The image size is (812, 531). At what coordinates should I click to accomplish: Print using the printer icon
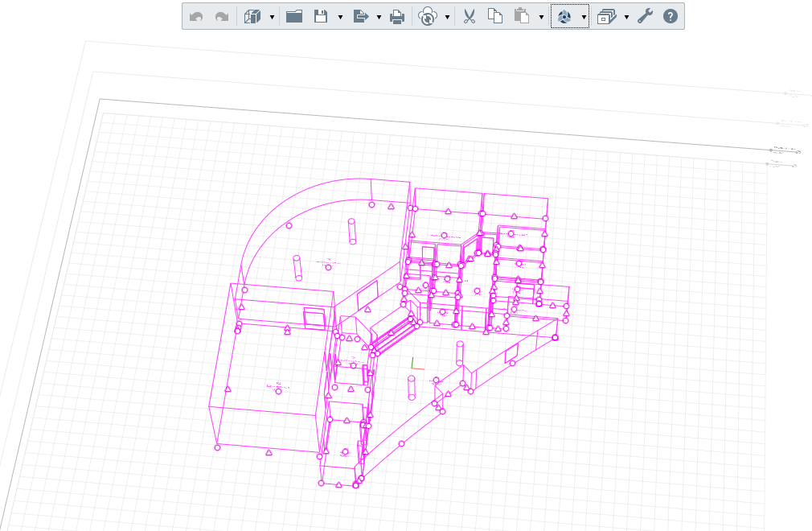point(397,17)
